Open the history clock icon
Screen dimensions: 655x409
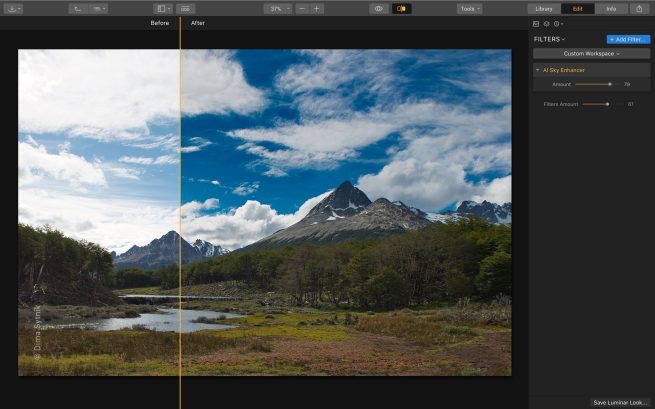pos(557,23)
